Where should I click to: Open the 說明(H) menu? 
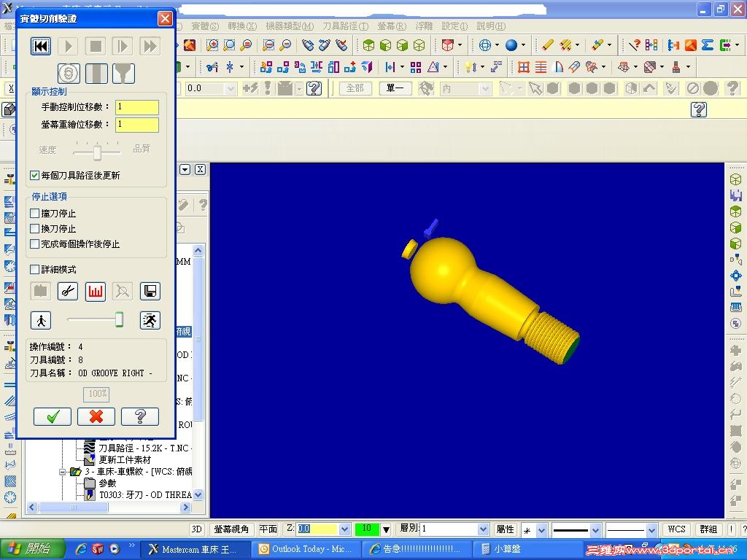pyautogui.click(x=491, y=26)
